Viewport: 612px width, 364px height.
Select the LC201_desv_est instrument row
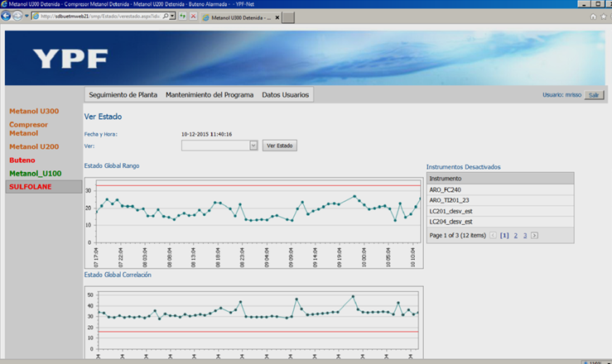coord(500,211)
